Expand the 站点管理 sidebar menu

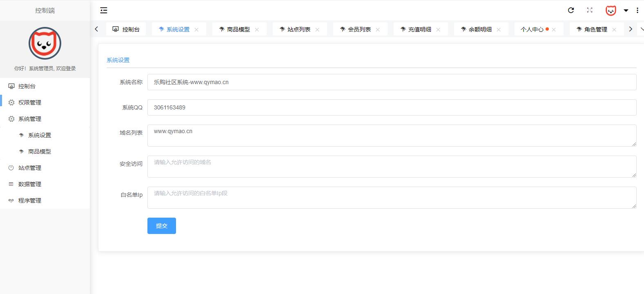(x=30, y=168)
